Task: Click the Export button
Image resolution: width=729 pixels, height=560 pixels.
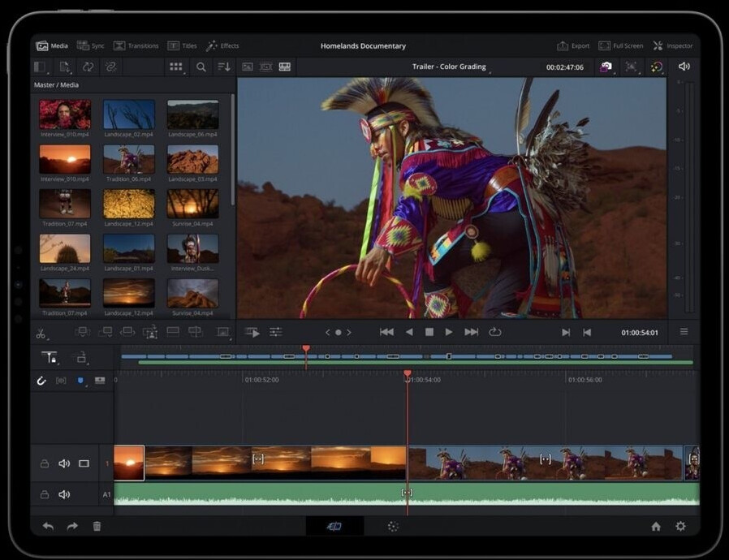Action: pos(573,46)
